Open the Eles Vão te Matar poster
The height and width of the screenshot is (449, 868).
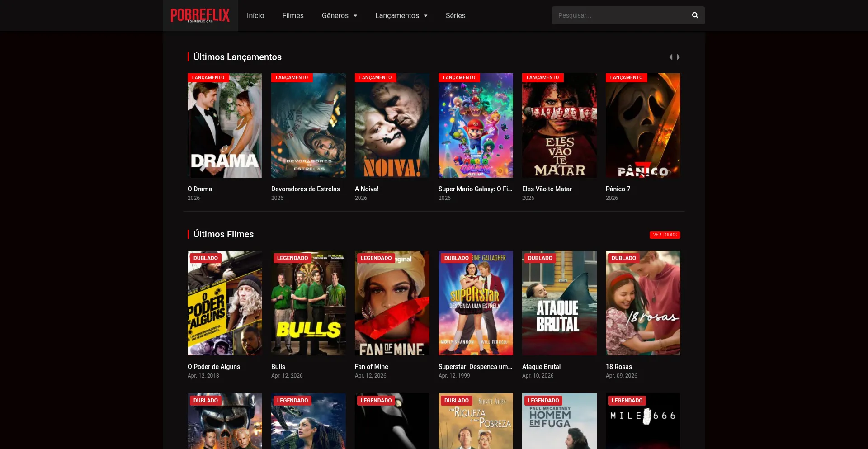click(559, 125)
